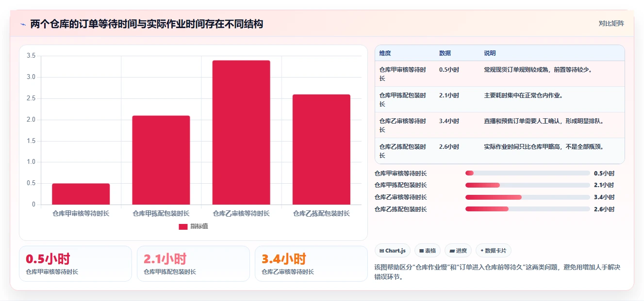Click the 说明 table column header
Image resolution: width=644 pixels, height=301 pixels.
tap(490, 53)
